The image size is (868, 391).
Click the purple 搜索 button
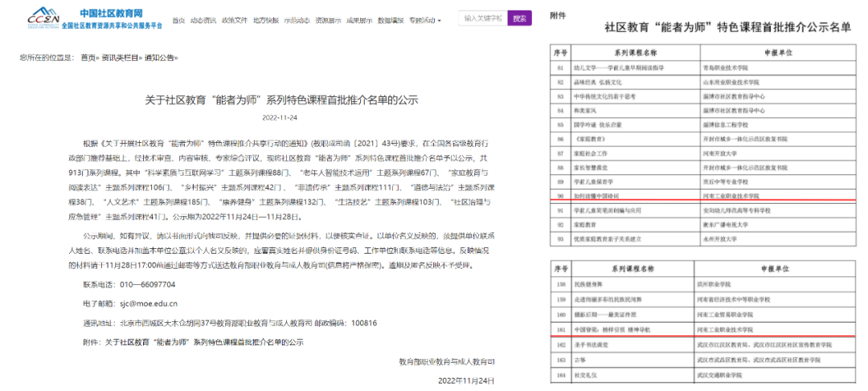tap(519, 18)
